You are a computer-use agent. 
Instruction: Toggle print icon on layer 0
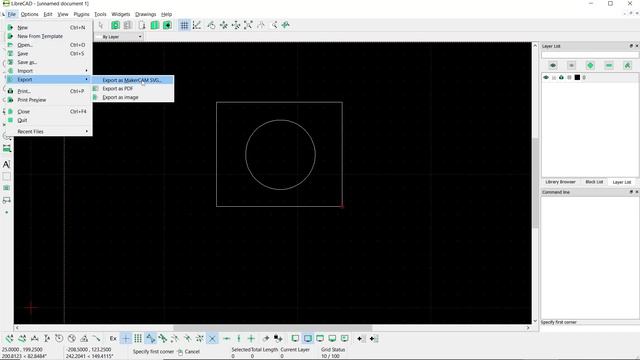562,78
